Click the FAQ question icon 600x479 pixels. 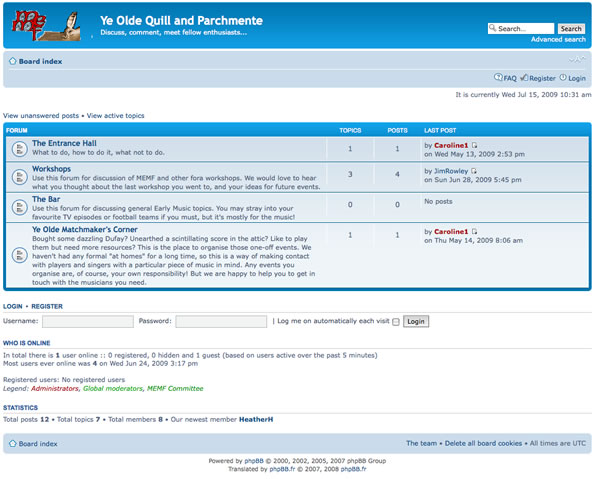(498, 77)
